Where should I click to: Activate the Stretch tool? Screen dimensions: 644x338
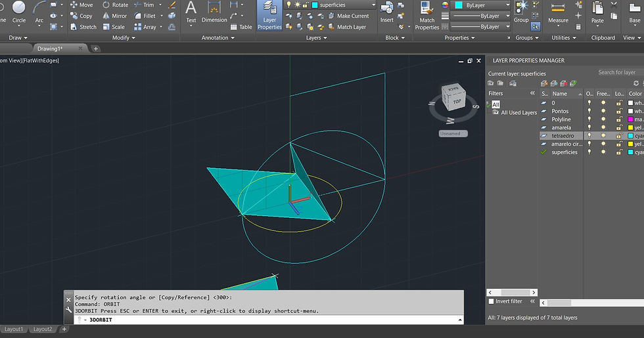click(x=83, y=27)
